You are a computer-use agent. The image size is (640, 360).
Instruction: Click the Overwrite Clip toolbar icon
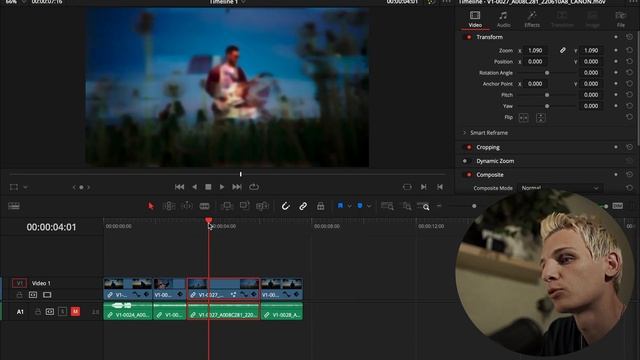pyautogui.click(x=244, y=206)
